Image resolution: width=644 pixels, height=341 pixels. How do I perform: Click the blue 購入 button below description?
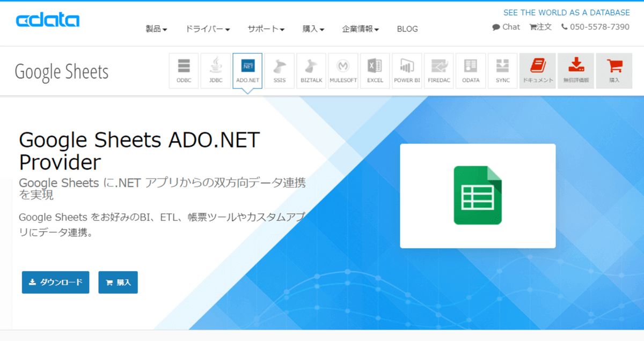(x=118, y=283)
